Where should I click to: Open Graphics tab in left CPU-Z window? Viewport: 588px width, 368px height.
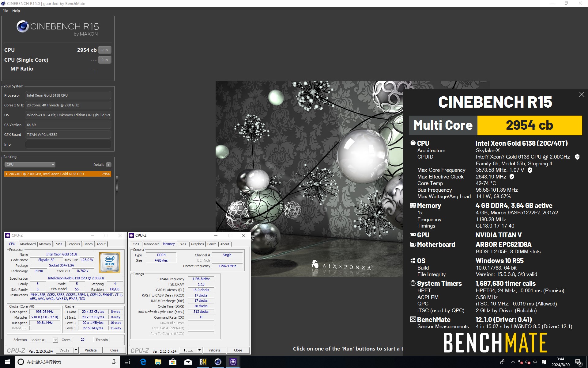pos(74,244)
